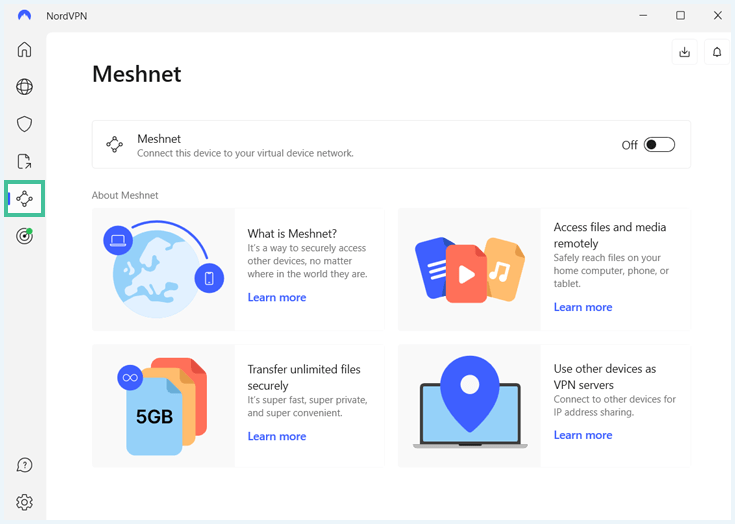The height and width of the screenshot is (524, 735).
Task: Click the globe illustration thumbnail
Action: [164, 269]
